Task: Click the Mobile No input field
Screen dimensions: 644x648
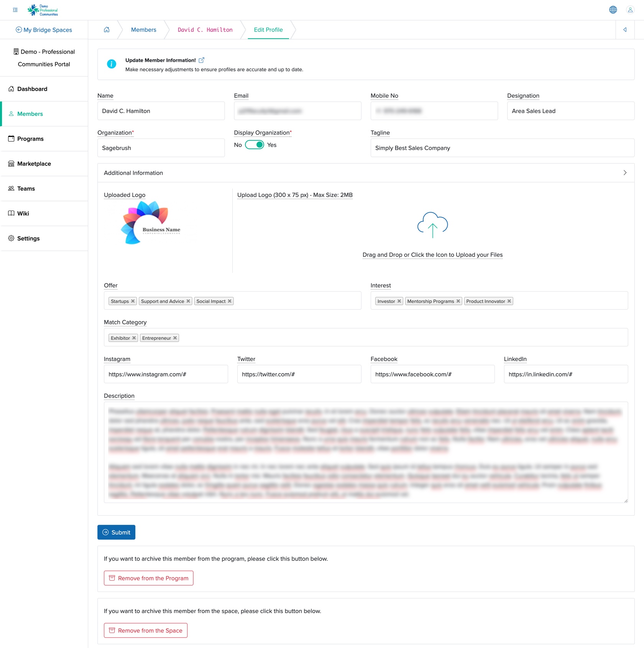Action: pos(434,111)
